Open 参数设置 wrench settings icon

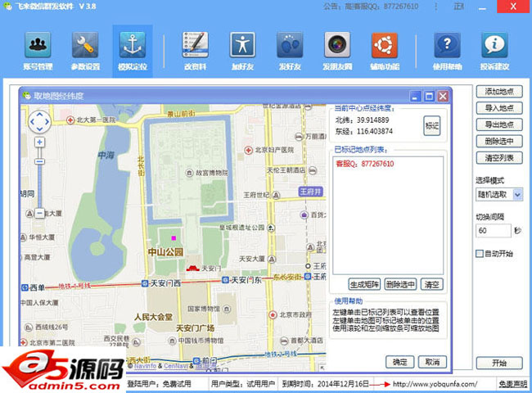[x=85, y=45]
